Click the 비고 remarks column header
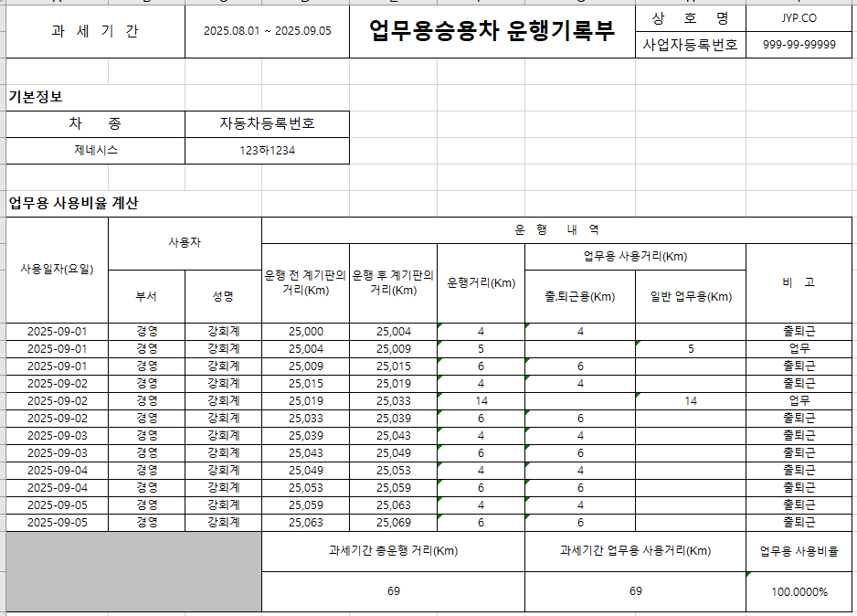This screenshot has height=616, width=857. coord(799,283)
